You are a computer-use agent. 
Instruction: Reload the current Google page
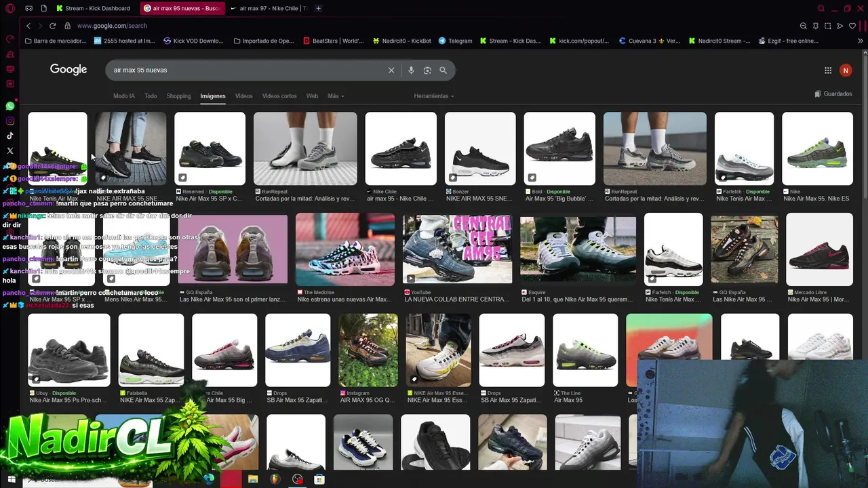point(52,26)
